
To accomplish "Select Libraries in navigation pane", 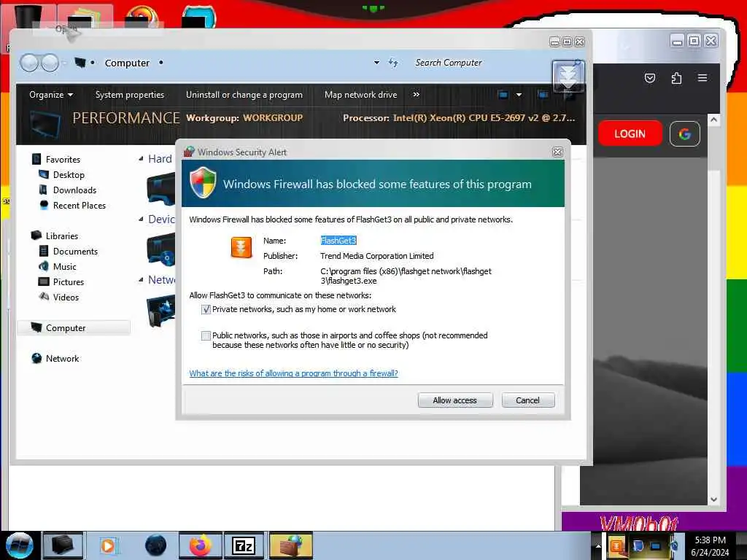I will pyautogui.click(x=62, y=236).
